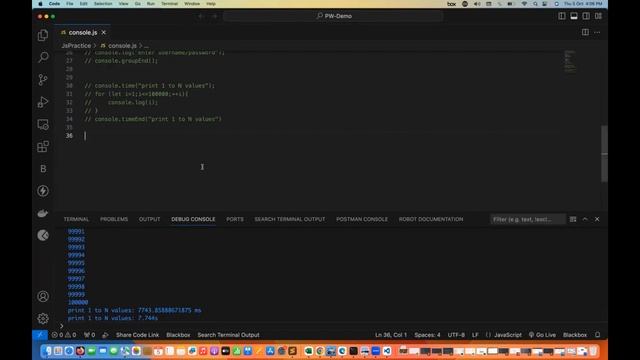
Task: Open the ROBOT DOCUMENTATION tab
Action: click(x=431, y=219)
